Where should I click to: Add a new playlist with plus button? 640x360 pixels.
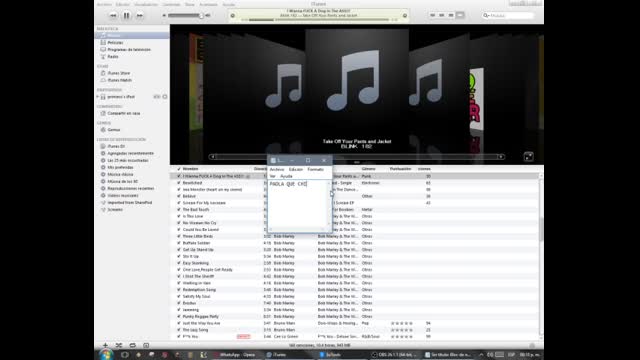coord(105,345)
